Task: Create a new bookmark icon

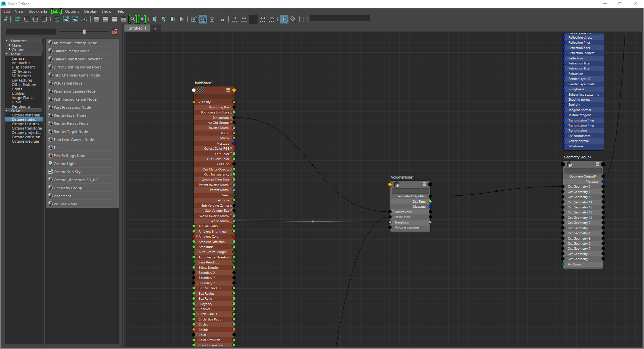Action: (x=155, y=19)
